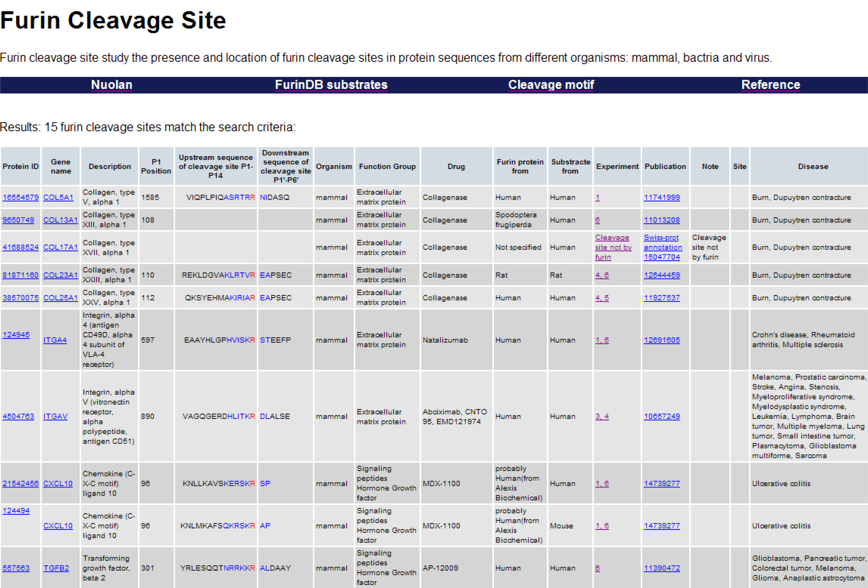Open the Reference navigation link
Image resolution: width=868 pixels, height=588 pixels.
coord(770,85)
